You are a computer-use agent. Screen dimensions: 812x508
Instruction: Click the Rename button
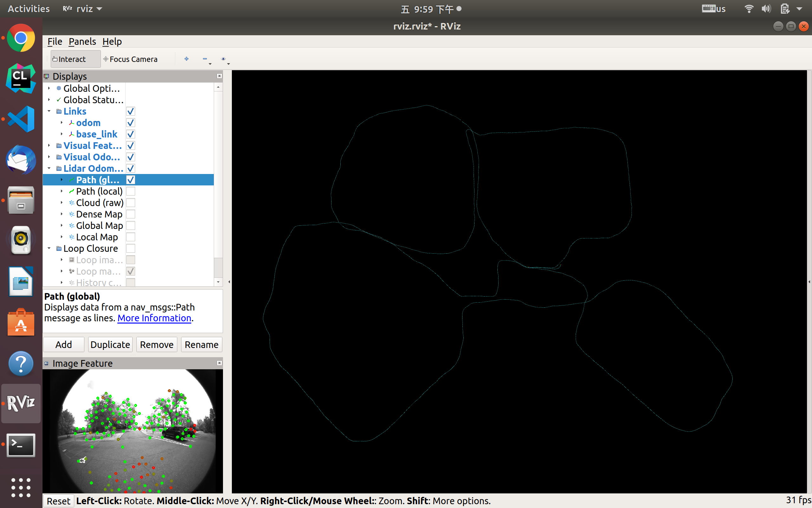(201, 345)
